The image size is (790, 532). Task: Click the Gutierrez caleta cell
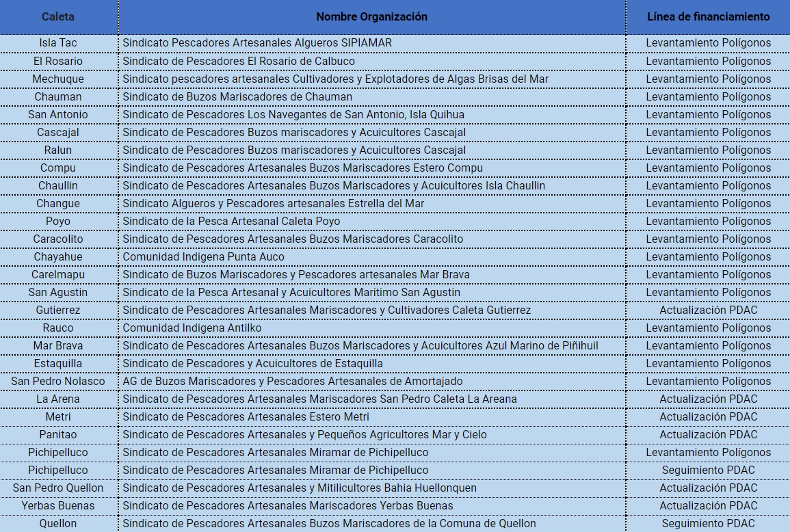[x=58, y=310]
